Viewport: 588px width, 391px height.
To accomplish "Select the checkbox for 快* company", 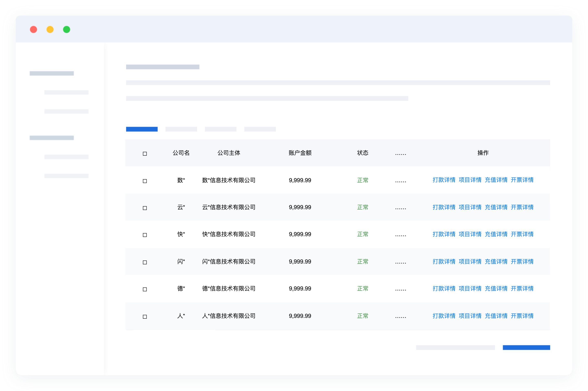I will 145,235.
